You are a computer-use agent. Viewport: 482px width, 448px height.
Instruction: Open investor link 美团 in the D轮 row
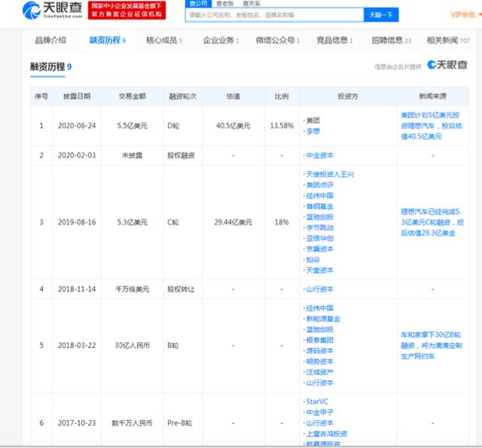pos(312,120)
